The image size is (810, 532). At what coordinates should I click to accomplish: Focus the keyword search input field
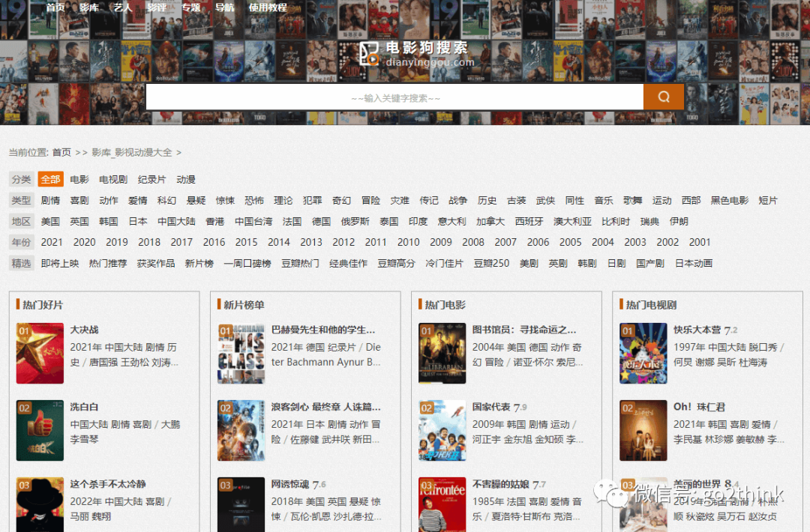[394, 97]
